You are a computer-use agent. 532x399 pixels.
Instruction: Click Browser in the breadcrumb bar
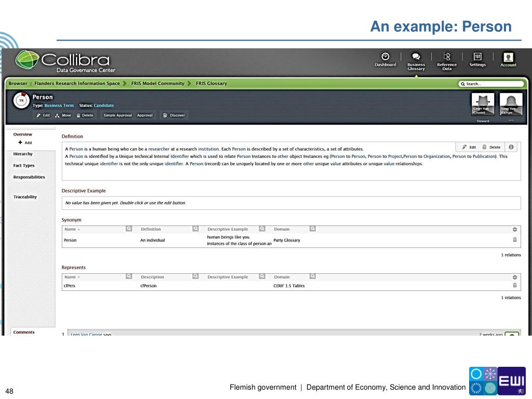click(18, 84)
